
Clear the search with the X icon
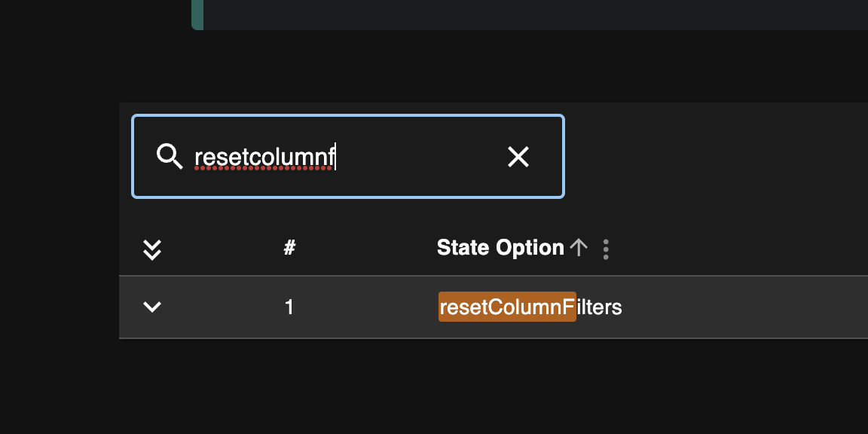click(518, 157)
